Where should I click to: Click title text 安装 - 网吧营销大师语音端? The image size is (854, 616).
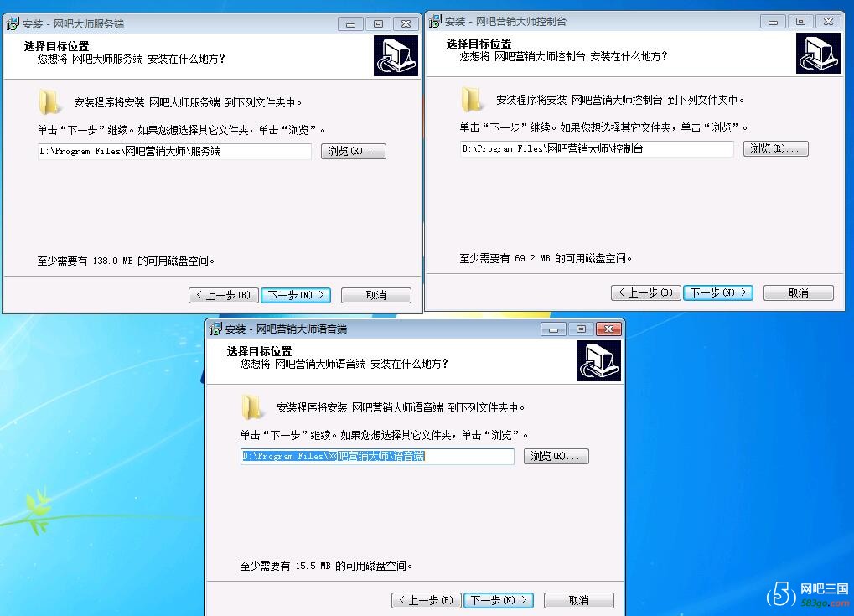coord(286,329)
